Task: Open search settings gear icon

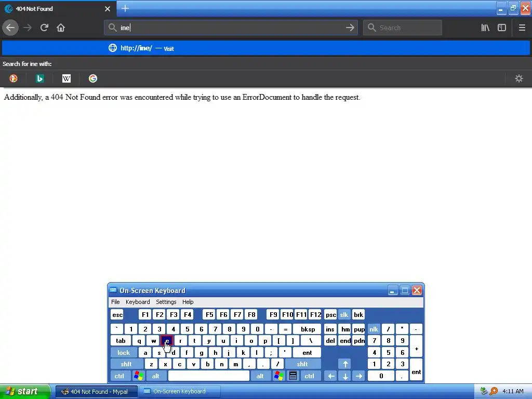Action: click(519, 79)
